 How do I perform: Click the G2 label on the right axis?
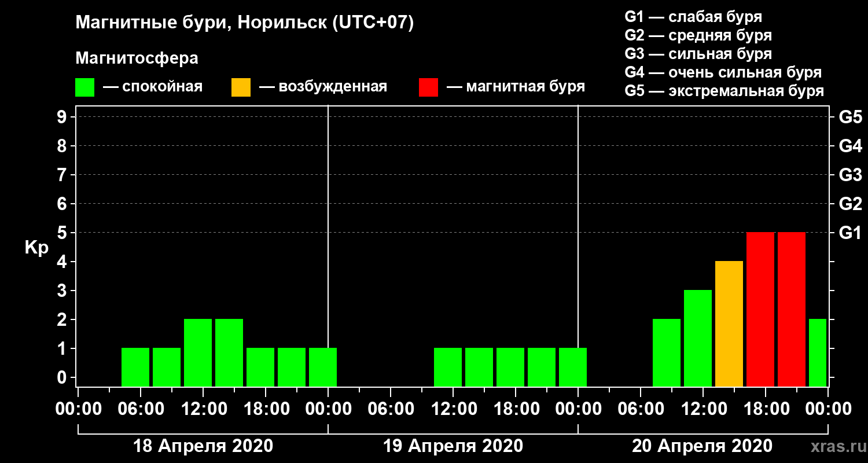(x=850, y=204)
